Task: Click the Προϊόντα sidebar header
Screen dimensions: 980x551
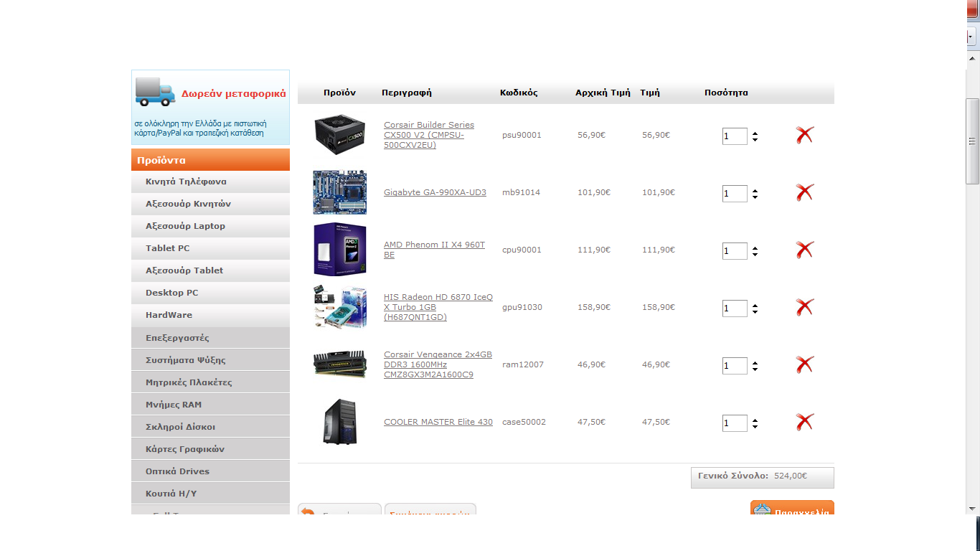Action: point(210,160)
